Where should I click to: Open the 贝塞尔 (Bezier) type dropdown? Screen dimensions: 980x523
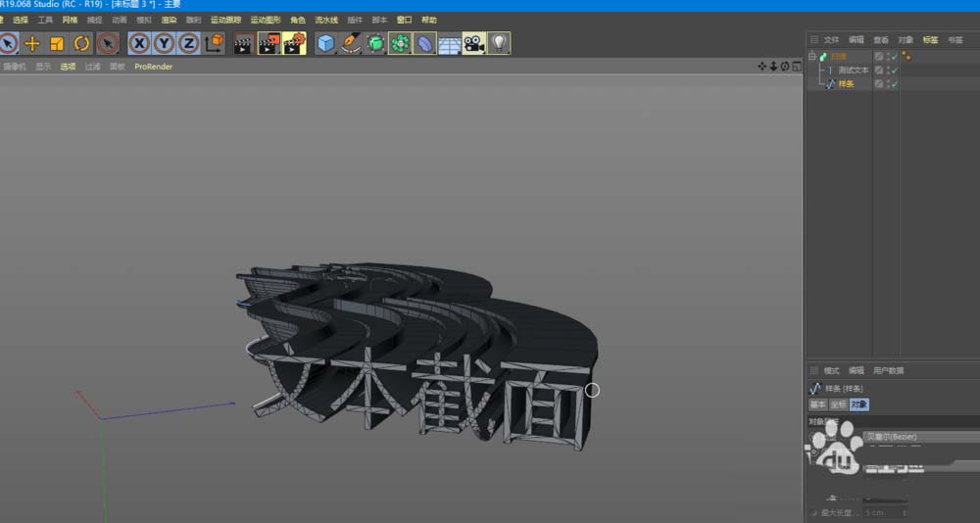[916, 437]
